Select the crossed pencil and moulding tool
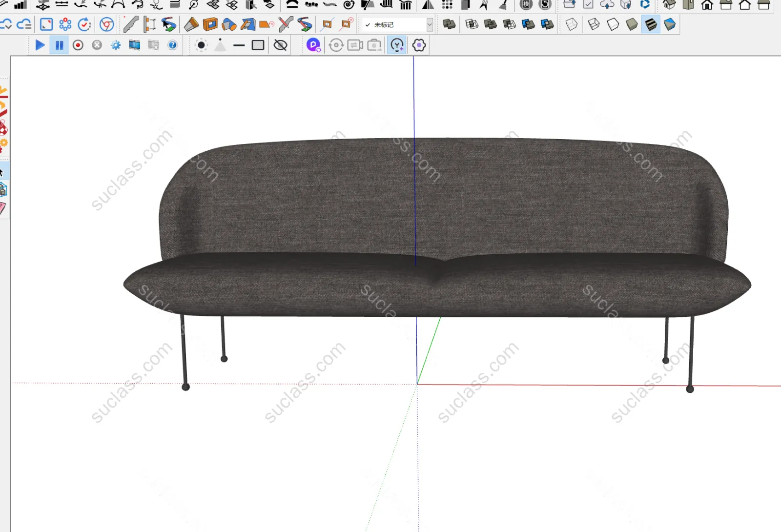The image size is (781, 532). (x=286, y=24)
